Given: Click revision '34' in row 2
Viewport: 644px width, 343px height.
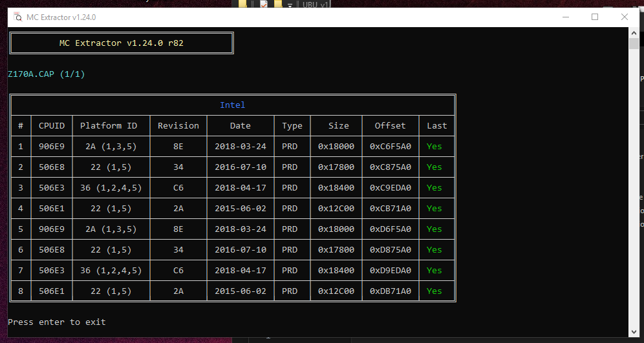Looking at the screenshot, I should (178, 167).
